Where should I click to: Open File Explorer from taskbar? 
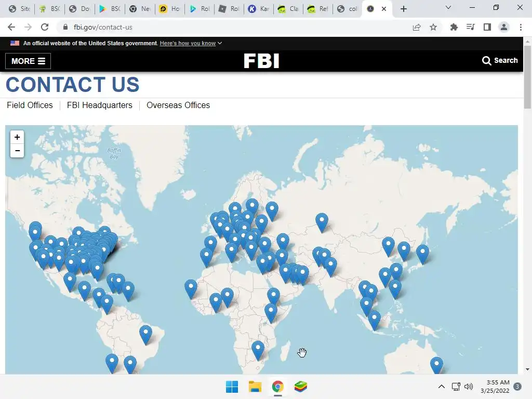pos(255,387)
